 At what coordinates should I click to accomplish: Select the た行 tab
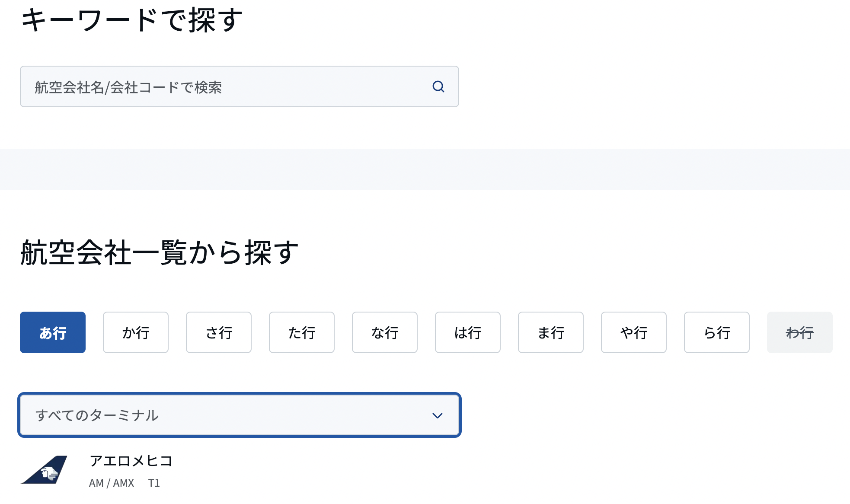(302, 332)
